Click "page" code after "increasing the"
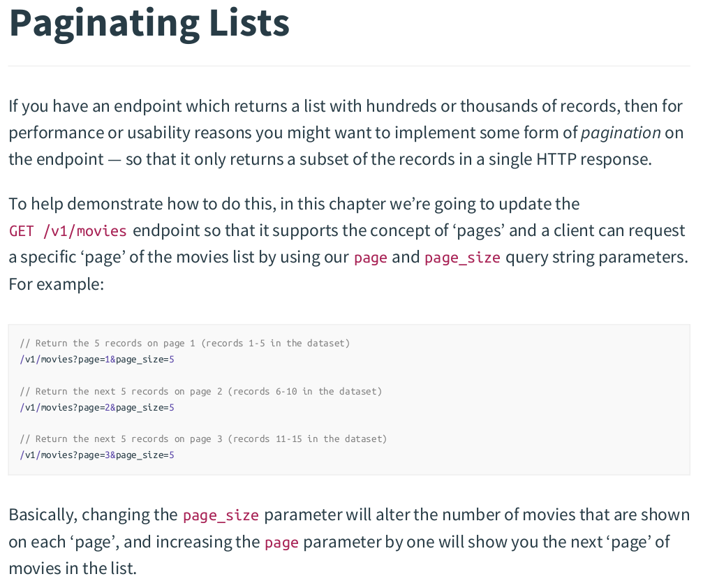Viewport: 703px width, 588px height. click(281, 543)
